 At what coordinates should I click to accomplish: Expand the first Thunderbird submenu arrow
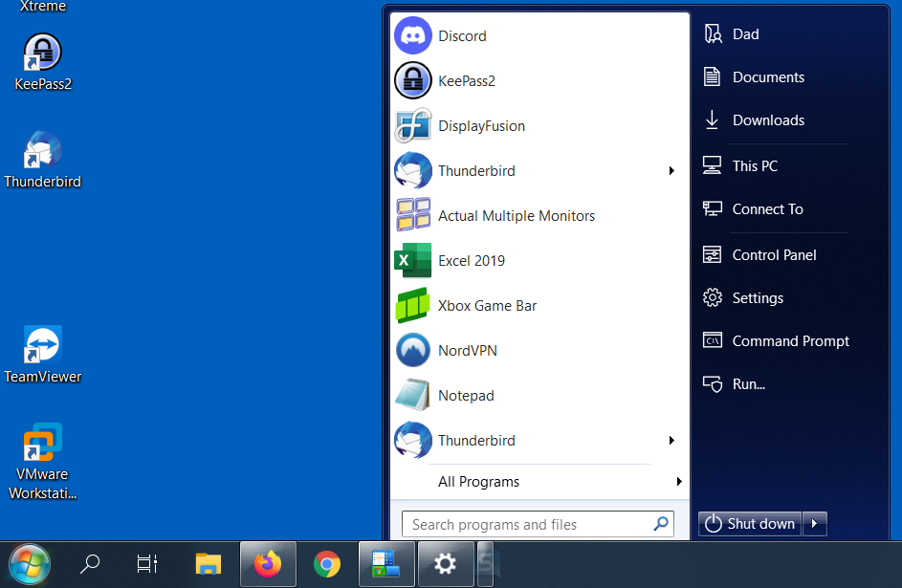click(x=671, y=171)
